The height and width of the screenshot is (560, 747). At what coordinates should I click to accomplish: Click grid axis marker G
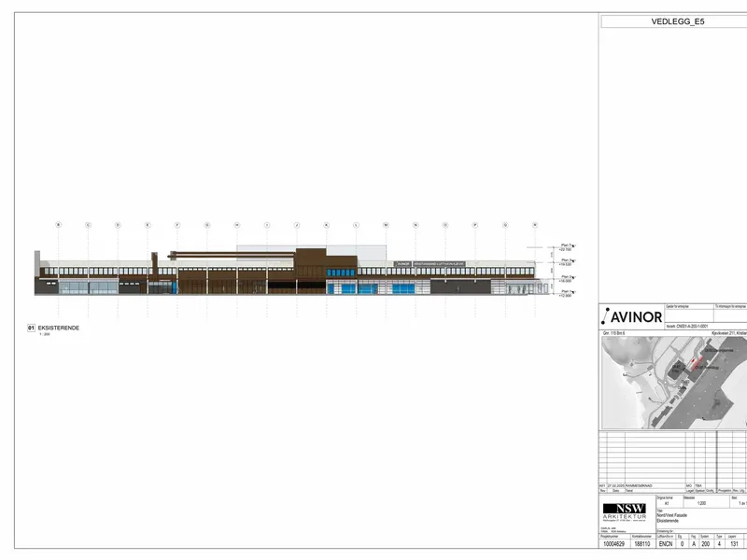(x=207, y=225)
